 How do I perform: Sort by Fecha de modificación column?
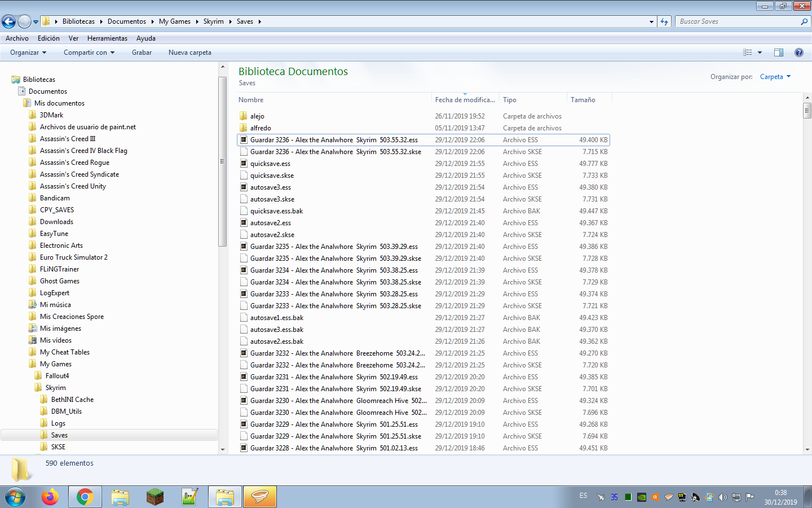click(465, 100)
